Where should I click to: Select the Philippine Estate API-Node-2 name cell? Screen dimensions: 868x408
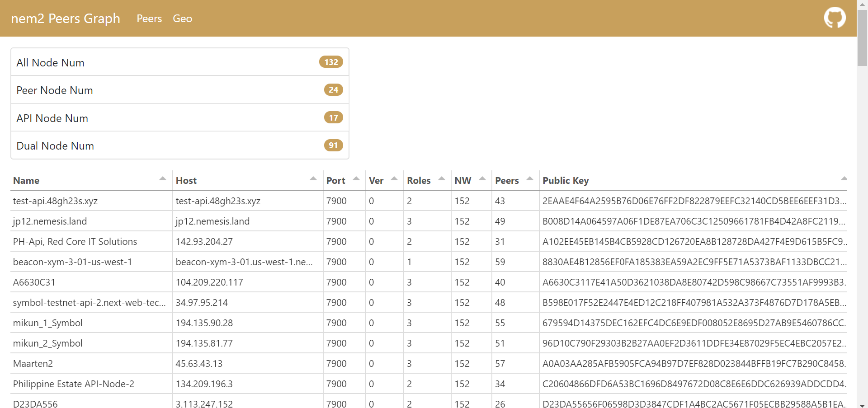[92, 384]
